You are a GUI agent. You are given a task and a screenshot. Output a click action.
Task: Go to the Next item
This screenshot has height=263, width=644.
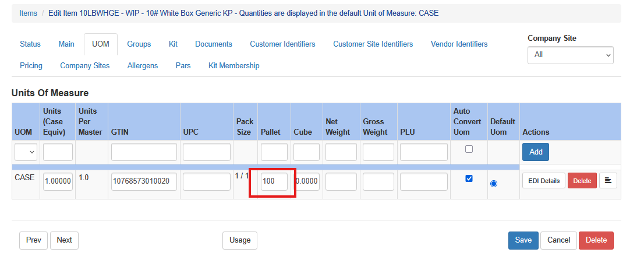pyautogui.click(x=65, y=240)
